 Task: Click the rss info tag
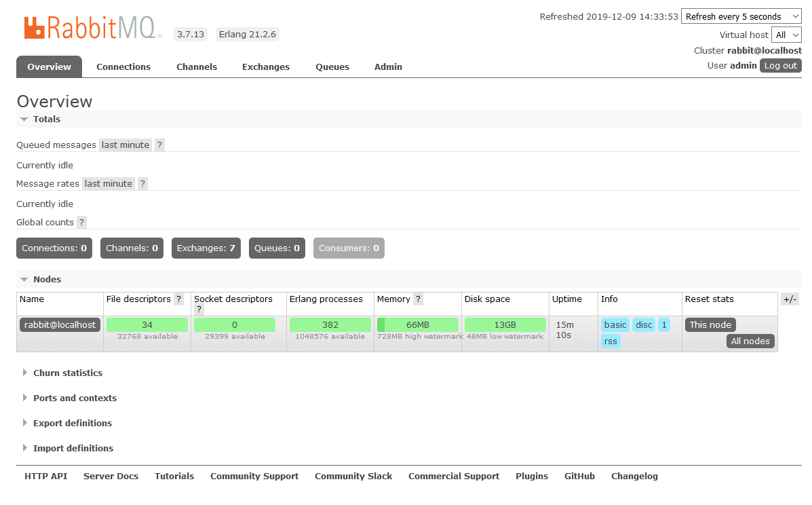tap(611, 341)
